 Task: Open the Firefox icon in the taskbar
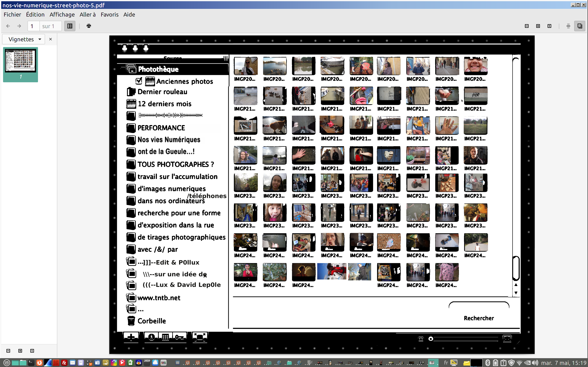click(39, 363)
